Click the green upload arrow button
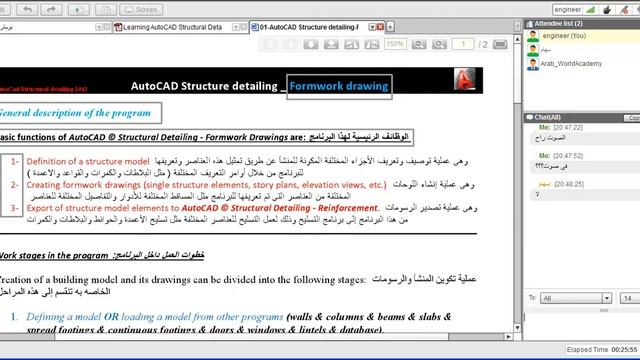This screenshot has height=360, width=640. pyautogui.click(x=78, y=9)
